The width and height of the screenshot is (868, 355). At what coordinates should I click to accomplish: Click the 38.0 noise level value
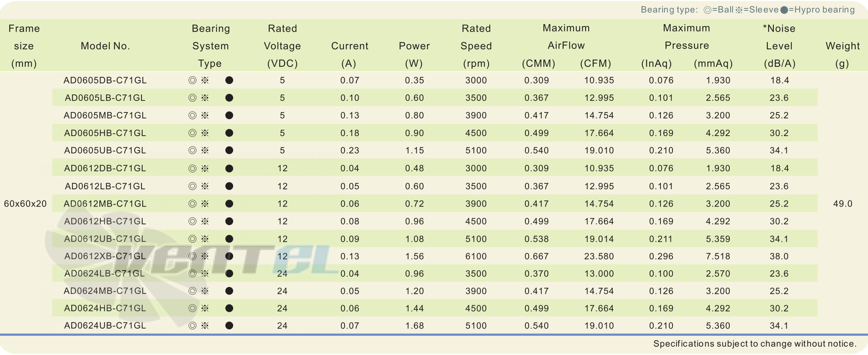(779, 256)
